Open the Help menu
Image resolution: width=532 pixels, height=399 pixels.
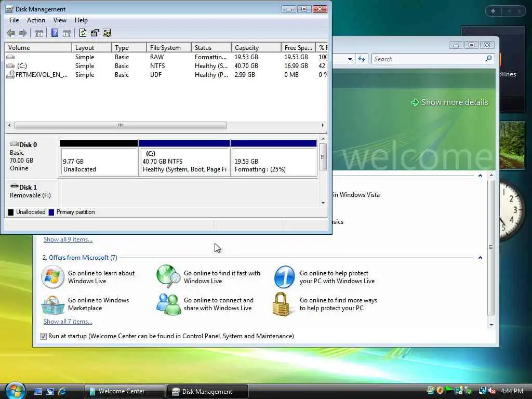tap(81, 20)
